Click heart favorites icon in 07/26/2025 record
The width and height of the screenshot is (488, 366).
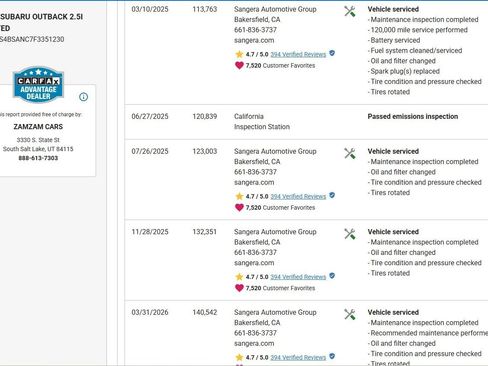click(239, 207)
